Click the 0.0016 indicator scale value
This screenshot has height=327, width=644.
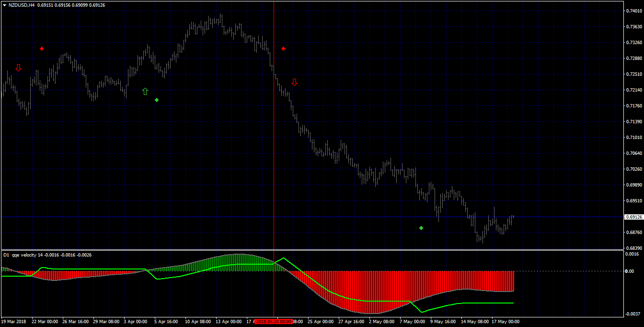632,254
